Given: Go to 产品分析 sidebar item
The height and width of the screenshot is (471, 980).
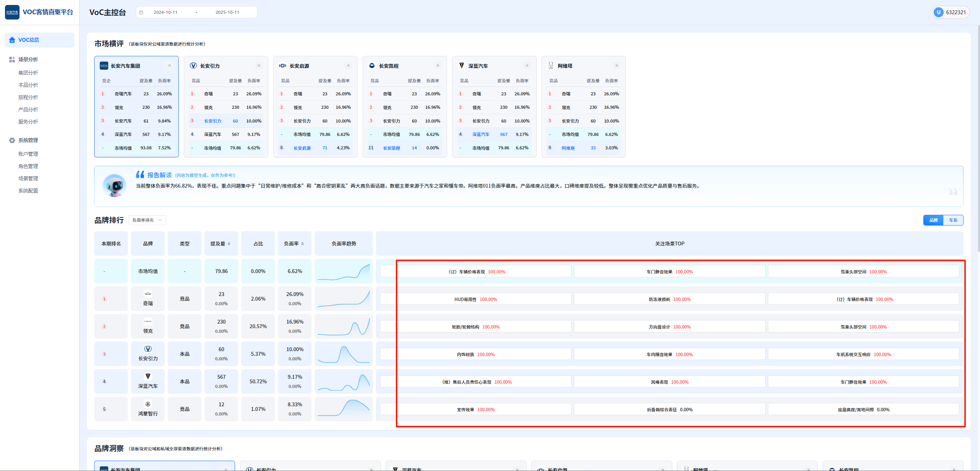Looking at the screenshot, I should pos(28,110).
